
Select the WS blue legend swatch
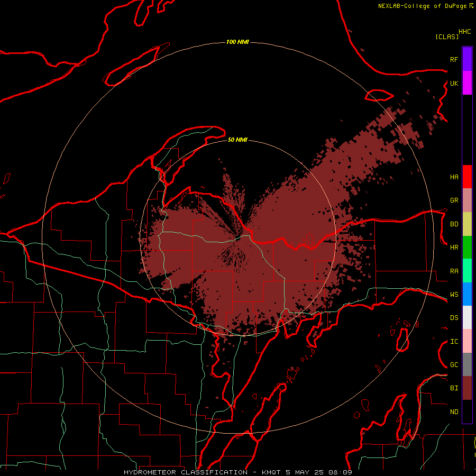pos(467,294)
